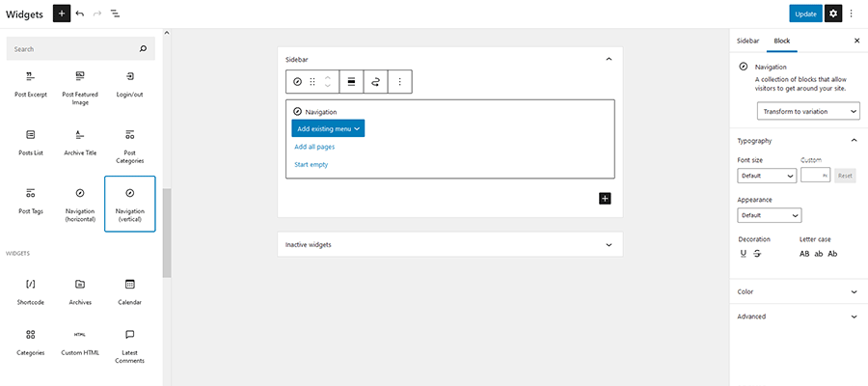This screenshot has height=386, width=868.
Task: Click the black block inserter plus button in header
Action: (x=62, y=14)
